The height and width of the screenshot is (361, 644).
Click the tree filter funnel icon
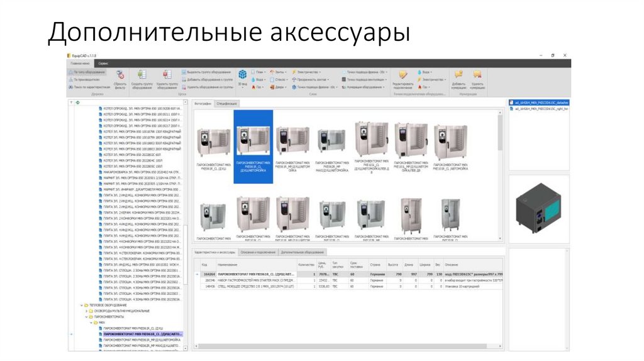tap(71, 103)
